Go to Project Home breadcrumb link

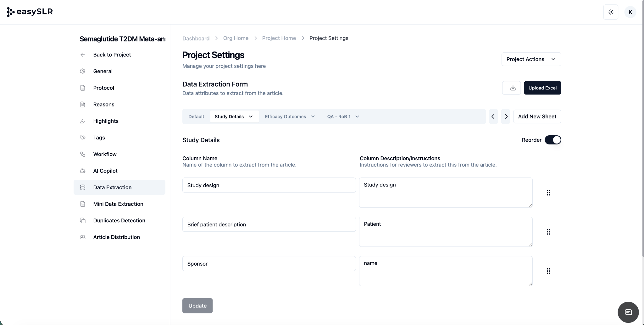coord(279,38)
